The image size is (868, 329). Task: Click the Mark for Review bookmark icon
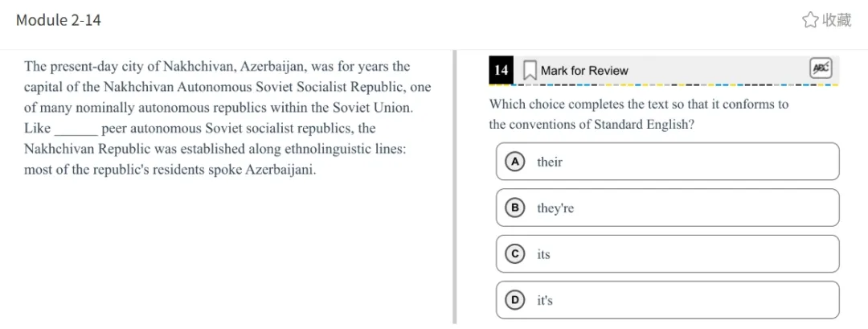pos(530,71)
